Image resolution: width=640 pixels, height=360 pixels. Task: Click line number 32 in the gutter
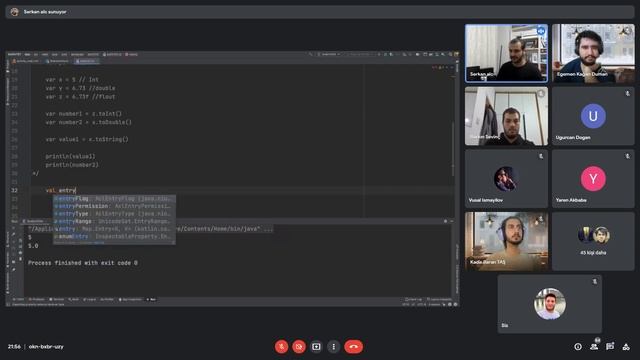click(x=15, y=190)
